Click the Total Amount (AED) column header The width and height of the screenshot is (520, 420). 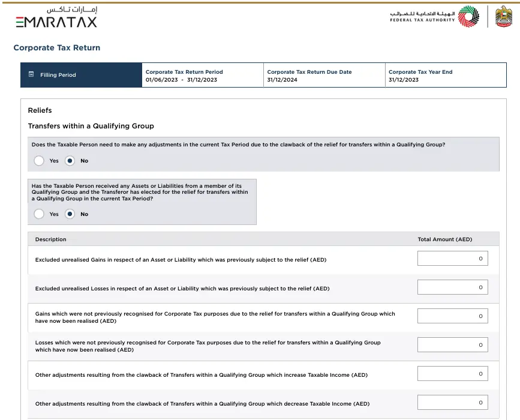tap(444, 239)
